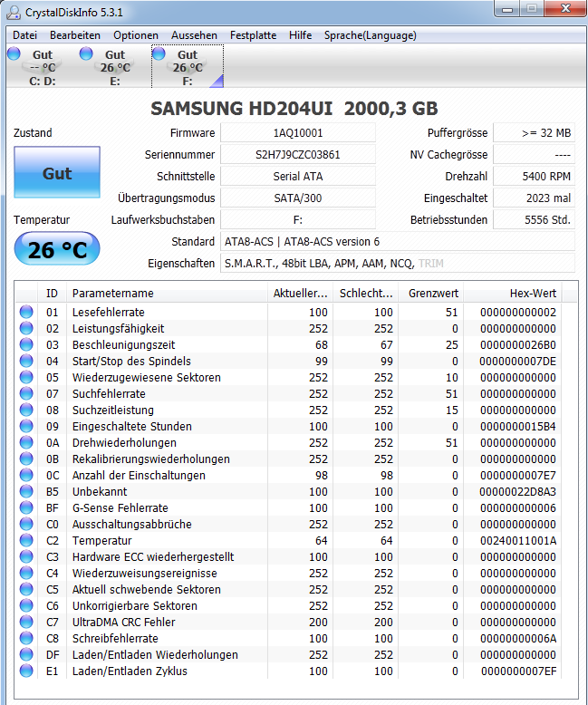Viewport: 588px width, 705px height.
Task: Click status orb for Temperatur C2 row
Action: [x=26, y=540]
